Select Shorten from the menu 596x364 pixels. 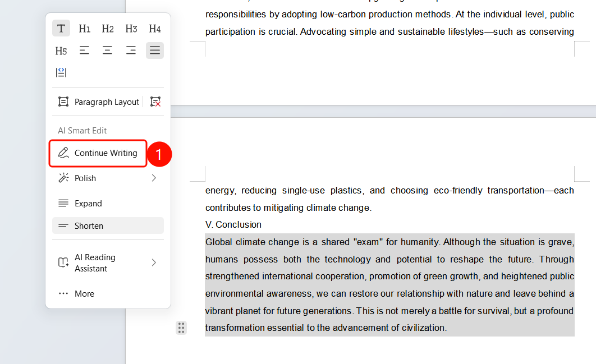tap(108, 225)
